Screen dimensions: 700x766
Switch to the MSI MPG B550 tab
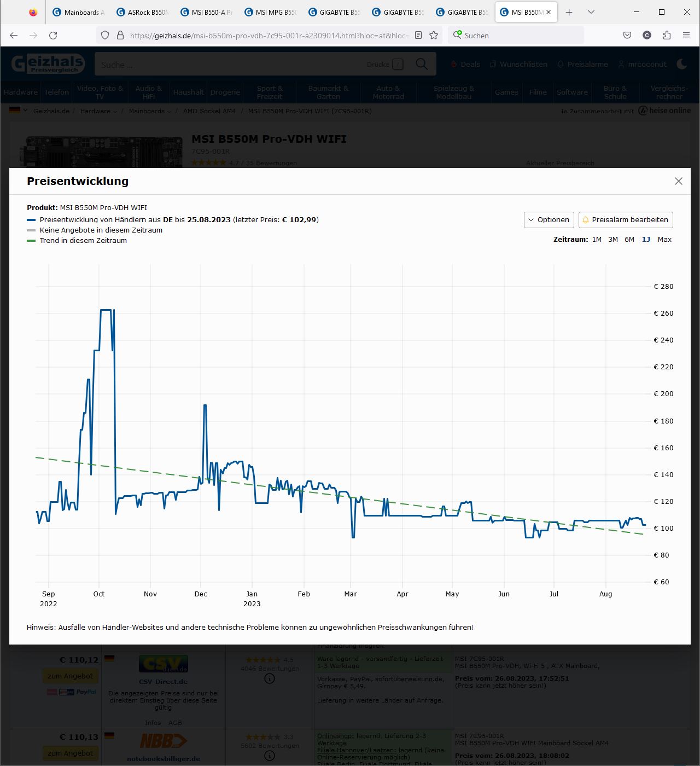(271, 12)
